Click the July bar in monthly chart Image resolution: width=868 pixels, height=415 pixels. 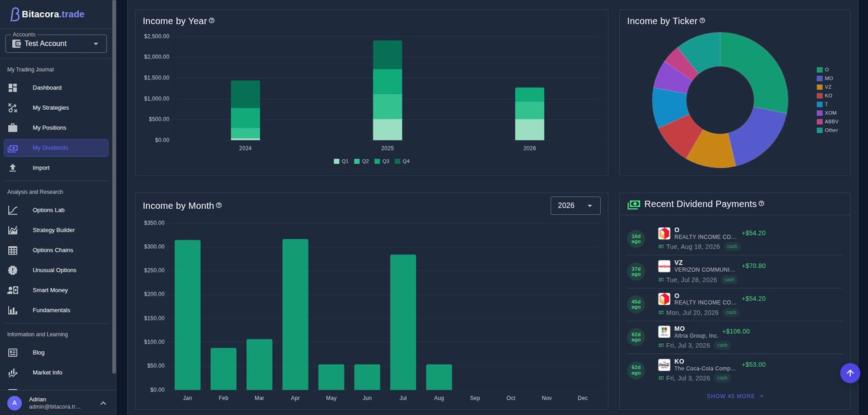click(403, 323)
